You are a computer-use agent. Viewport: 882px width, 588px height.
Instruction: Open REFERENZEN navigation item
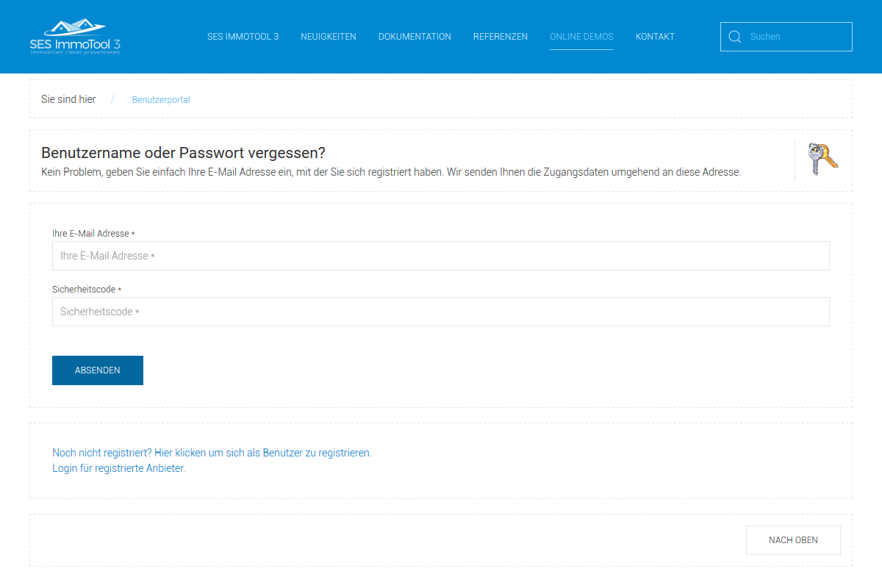[501, 37]
